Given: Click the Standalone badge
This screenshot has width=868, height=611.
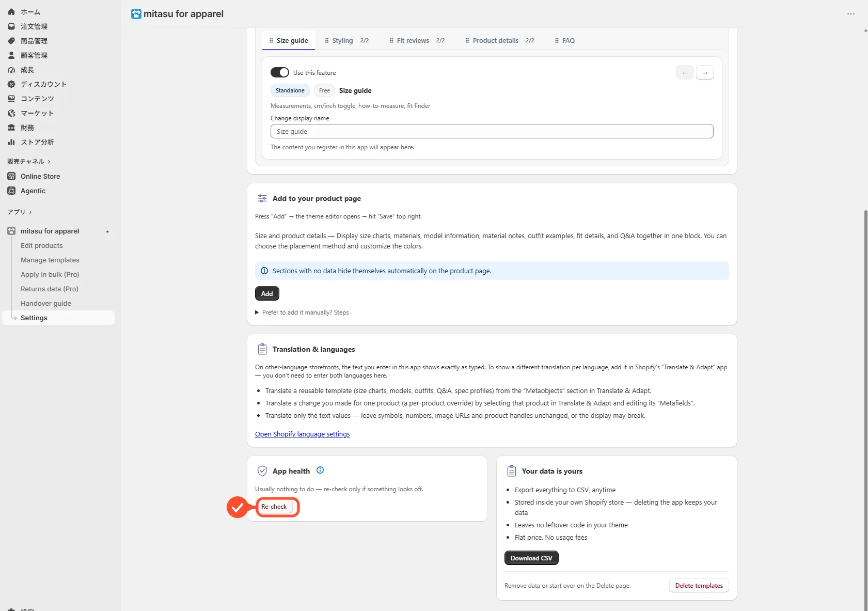Looking at the screenshot, I should coord(290,90).
